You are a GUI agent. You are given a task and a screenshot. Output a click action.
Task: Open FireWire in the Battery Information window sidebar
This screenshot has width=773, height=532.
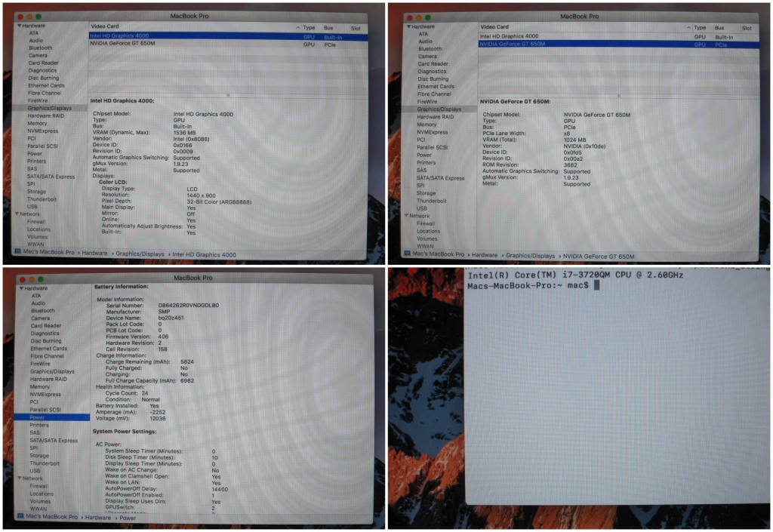[41, 364]
